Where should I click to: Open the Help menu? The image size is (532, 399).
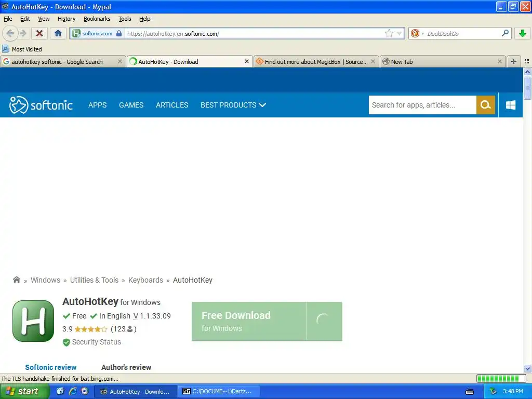145,19
